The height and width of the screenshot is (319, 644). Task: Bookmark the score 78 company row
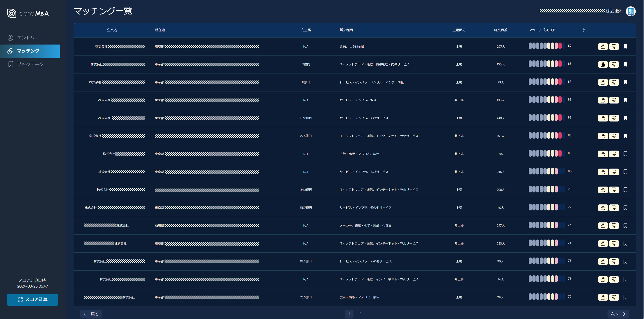tap(625, 190)
